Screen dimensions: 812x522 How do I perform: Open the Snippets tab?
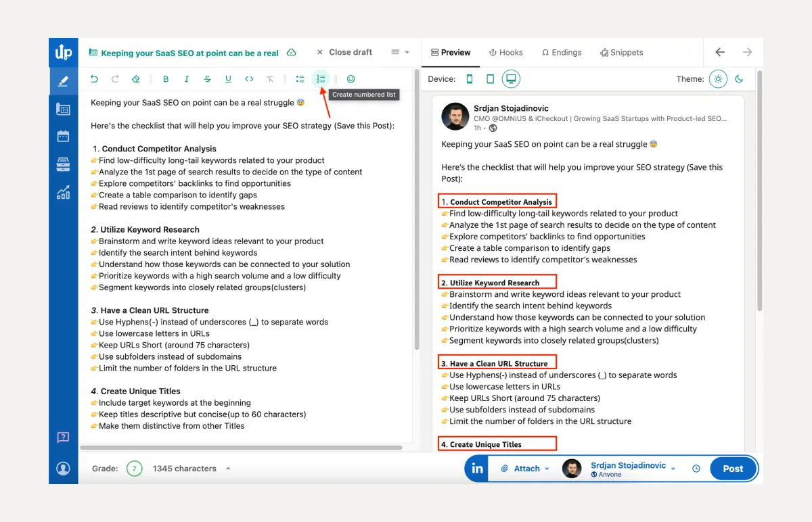(621, 52)
